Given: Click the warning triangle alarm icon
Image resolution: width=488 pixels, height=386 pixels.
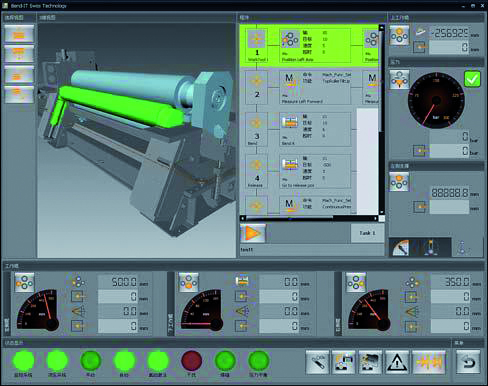Looking at the screenshot, I should (x=397, y=362).
